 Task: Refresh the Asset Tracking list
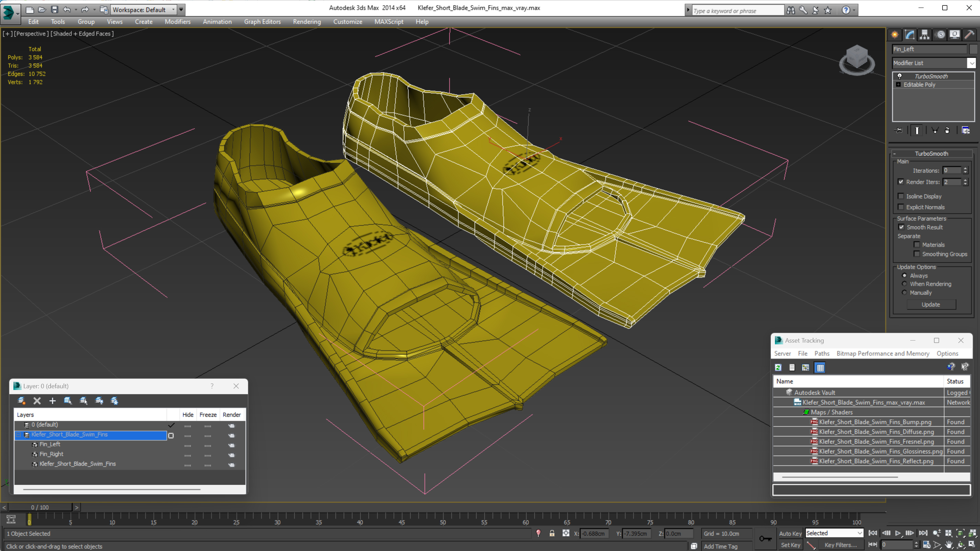[x=778, y=367]
